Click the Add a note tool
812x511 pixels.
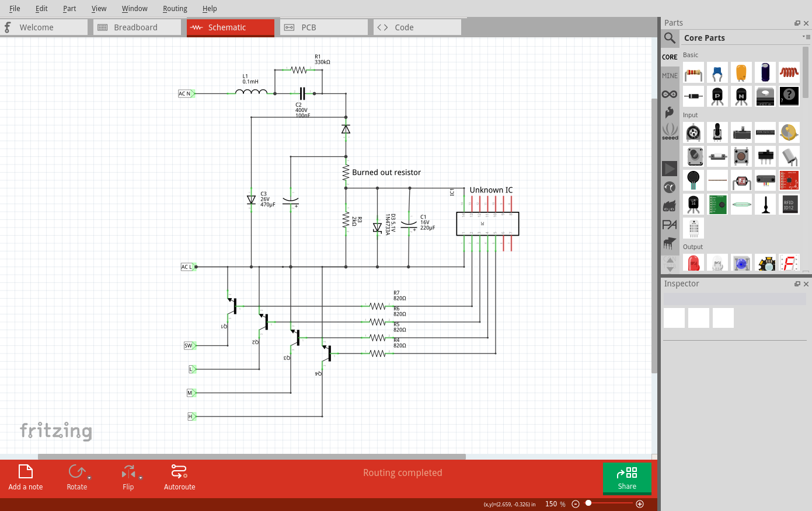[x=25, y=477]
